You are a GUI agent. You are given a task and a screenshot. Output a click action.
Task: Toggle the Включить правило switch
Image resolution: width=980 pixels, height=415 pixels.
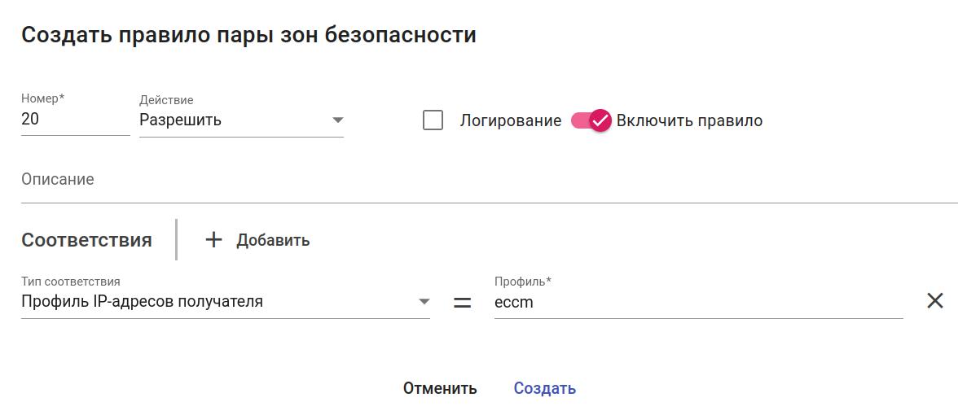(x=585, y=120)
